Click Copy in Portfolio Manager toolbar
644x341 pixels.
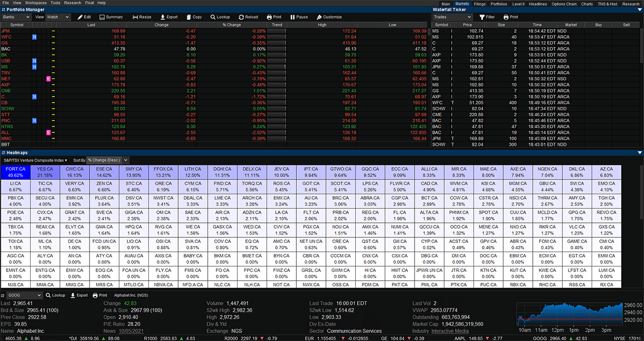[194, 17]
